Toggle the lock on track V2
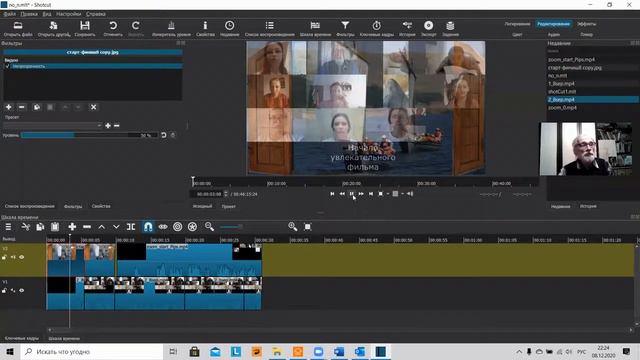Image resolution: width=640 pixels, height=360 pixels. coord(4,257)
